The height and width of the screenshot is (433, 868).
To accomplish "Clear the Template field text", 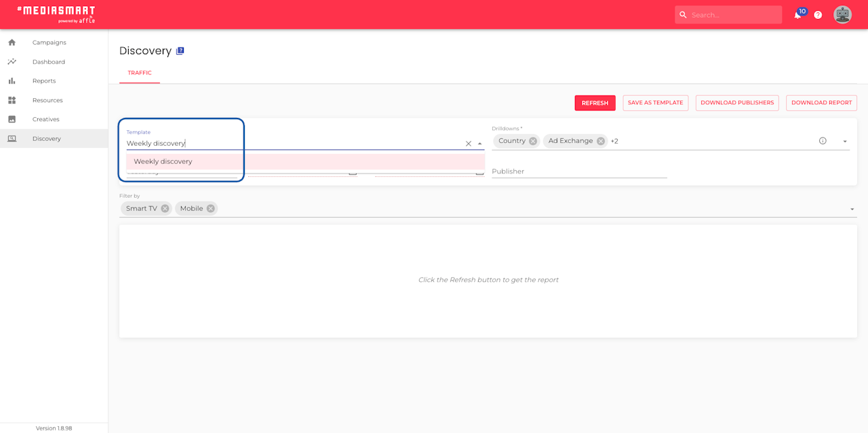I will pyautogui.click(x=469, y=144).
